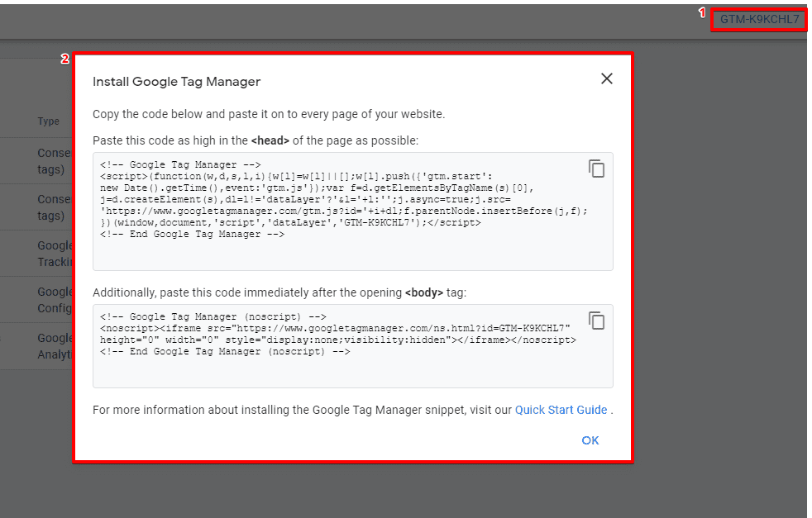The height and width of the screenshot is (518, 812).
Task: Copy the head snippet code
Action: click(x=596, y=168)
